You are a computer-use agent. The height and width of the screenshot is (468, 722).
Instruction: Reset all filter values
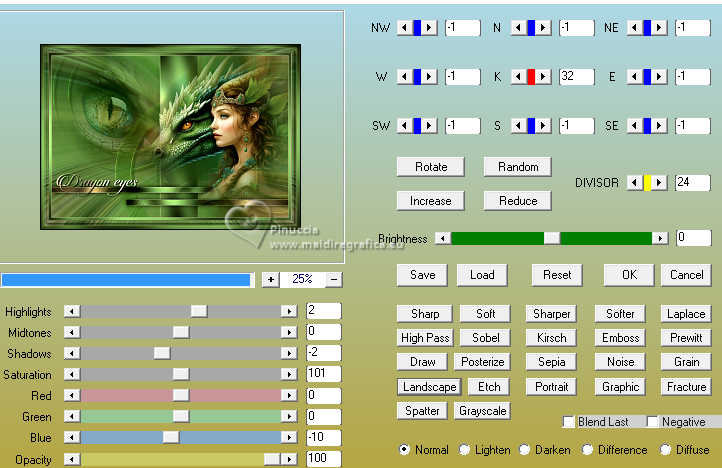pyautogui.click(x=557, y=275)
